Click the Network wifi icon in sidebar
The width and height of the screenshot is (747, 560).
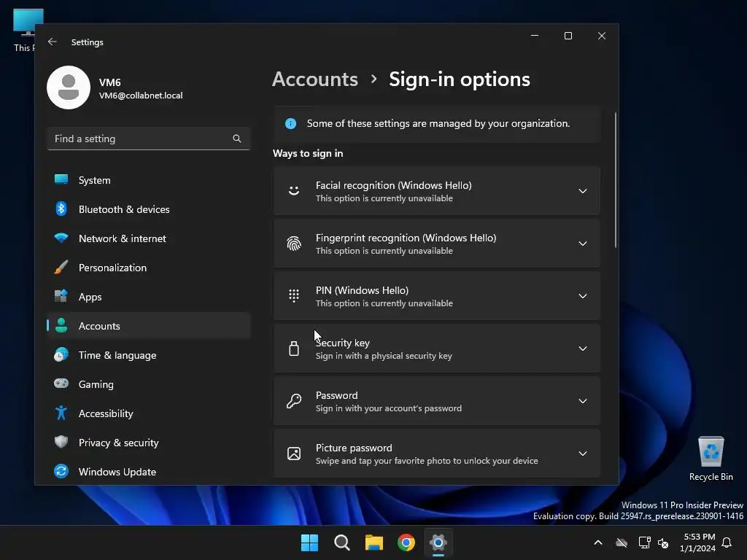pyautogui.click(x=61, y=238)
